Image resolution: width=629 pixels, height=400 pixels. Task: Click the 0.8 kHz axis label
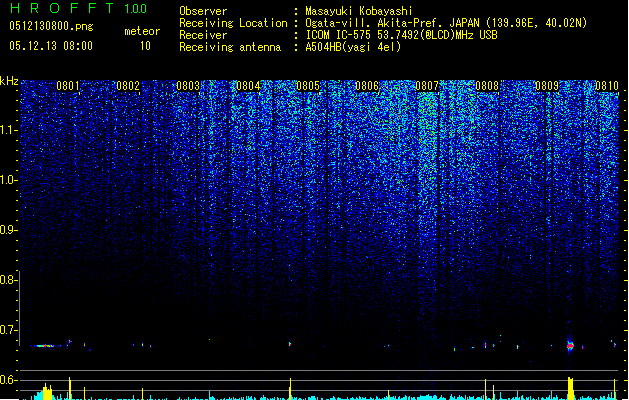pyautogui.click(x=8, y=280)
